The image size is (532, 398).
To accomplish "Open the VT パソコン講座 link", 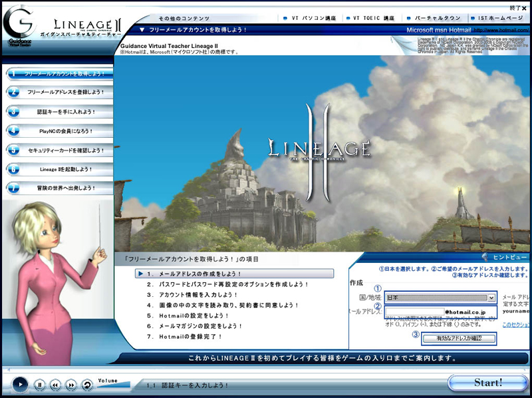I will (311, 18).
